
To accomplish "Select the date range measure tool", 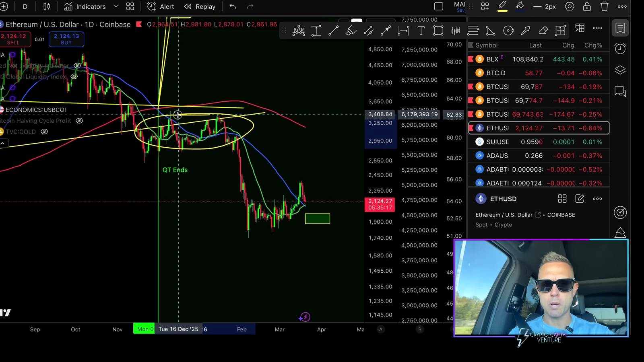I will (x=403, y=31).
